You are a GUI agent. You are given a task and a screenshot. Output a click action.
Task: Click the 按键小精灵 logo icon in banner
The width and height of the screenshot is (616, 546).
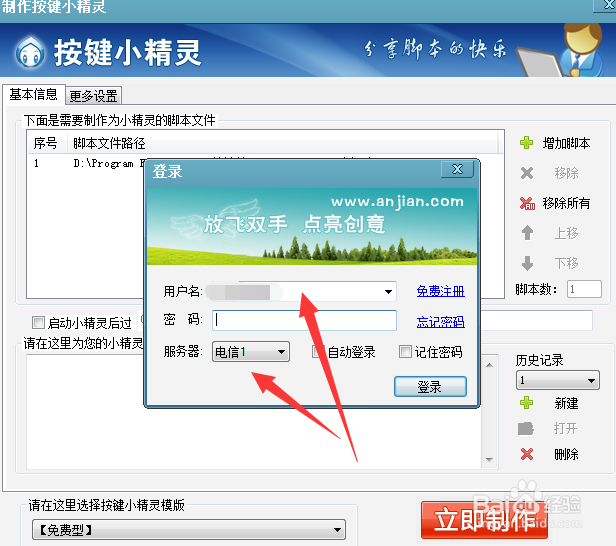[29, 52]
